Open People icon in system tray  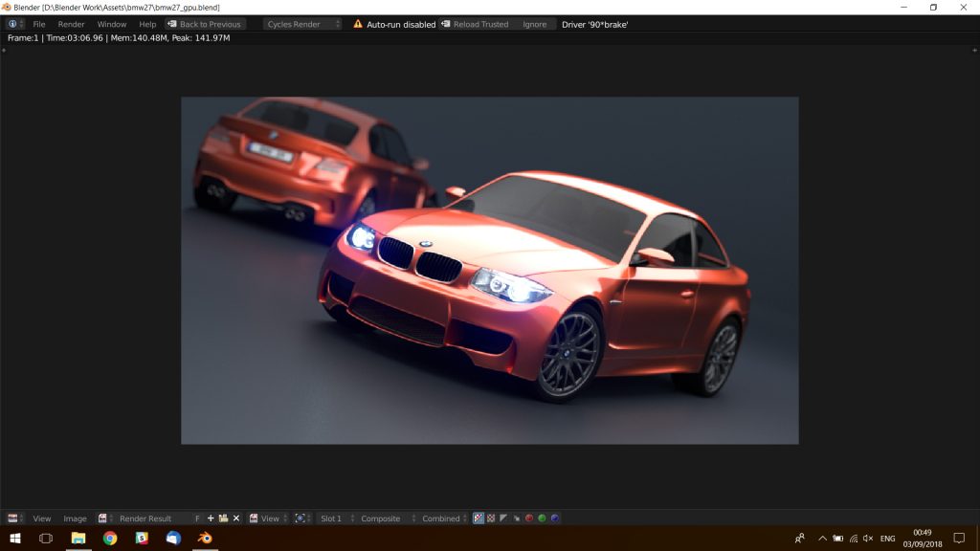799,538
